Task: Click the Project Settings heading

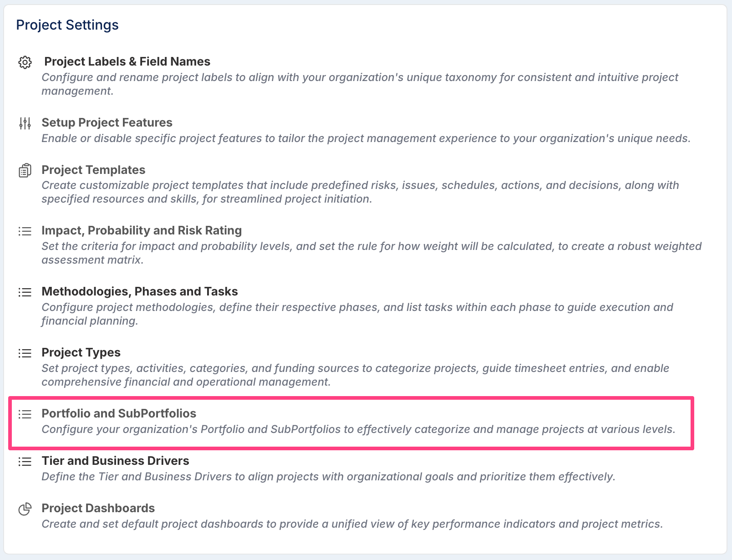Action: 67,25
